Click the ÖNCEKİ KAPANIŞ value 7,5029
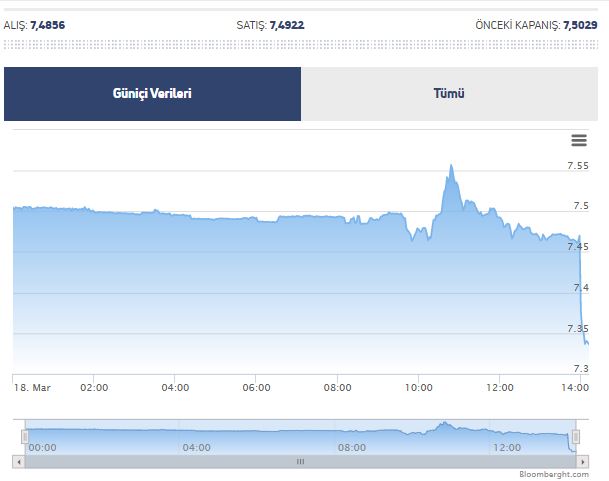The height and width of the screenshot is (481, 609). coord(580,25)
